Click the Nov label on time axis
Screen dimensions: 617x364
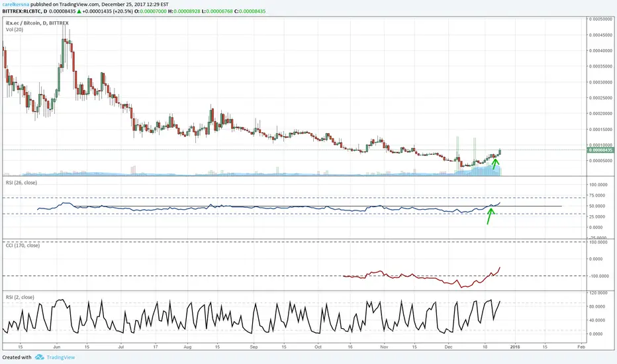click(385, 347)
